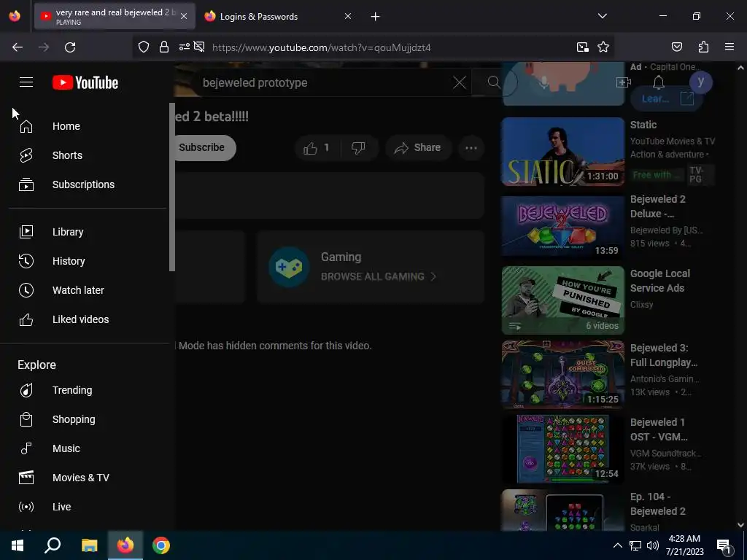The height and width of the screenshot is (560, 747).
Task: Click the History clock icon
Action: click(26, 261)
